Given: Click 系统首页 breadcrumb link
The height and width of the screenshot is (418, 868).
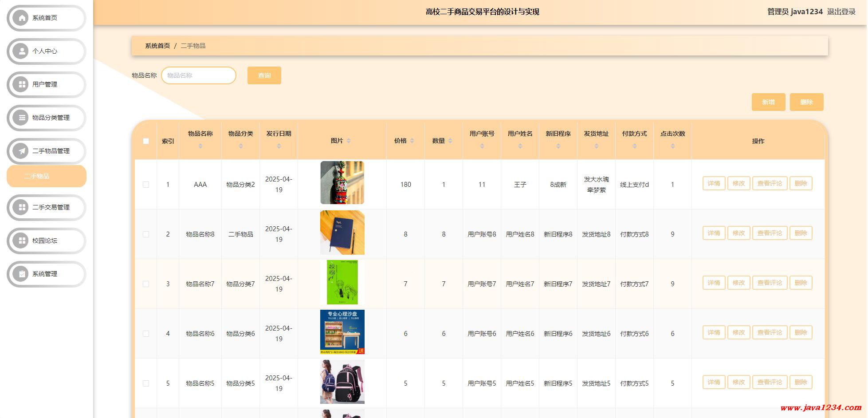Looking at the screenshot, I should click(157, 46).
